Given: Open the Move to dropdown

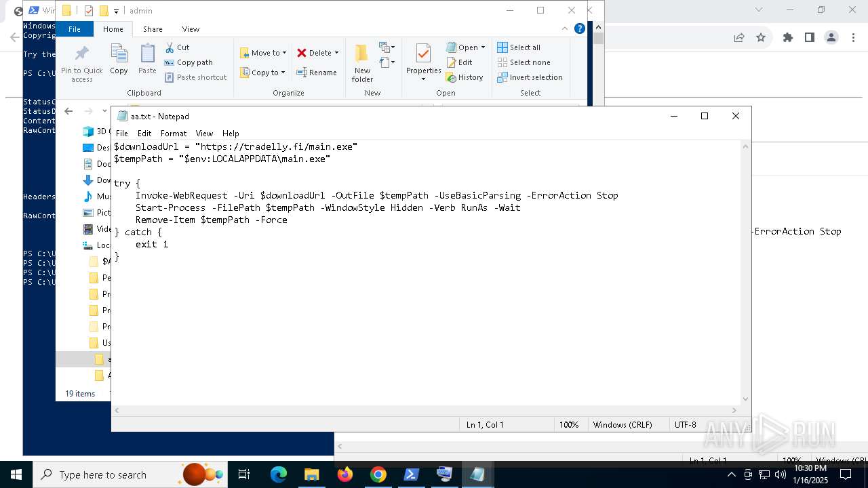Looking at the screenshot, I should [263, 53].
